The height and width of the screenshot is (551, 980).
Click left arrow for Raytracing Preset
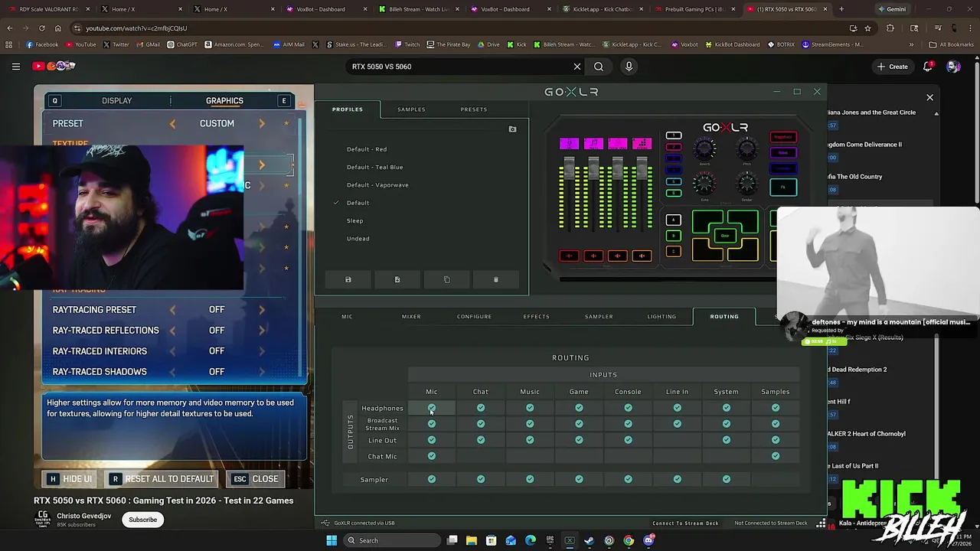click(x=172, y=310)
